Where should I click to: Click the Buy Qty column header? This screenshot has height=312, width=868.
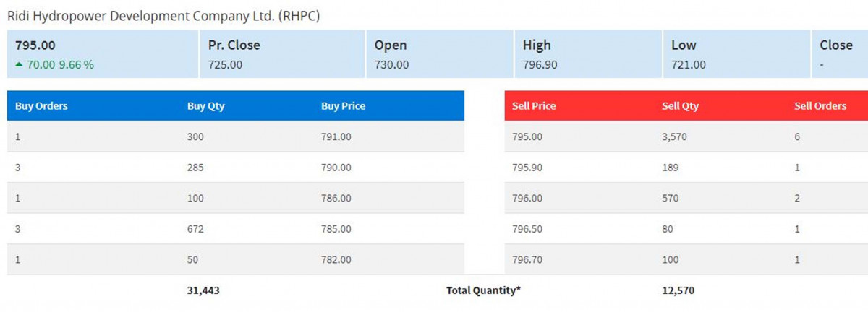pyautogui.click(x=205, y=105)
